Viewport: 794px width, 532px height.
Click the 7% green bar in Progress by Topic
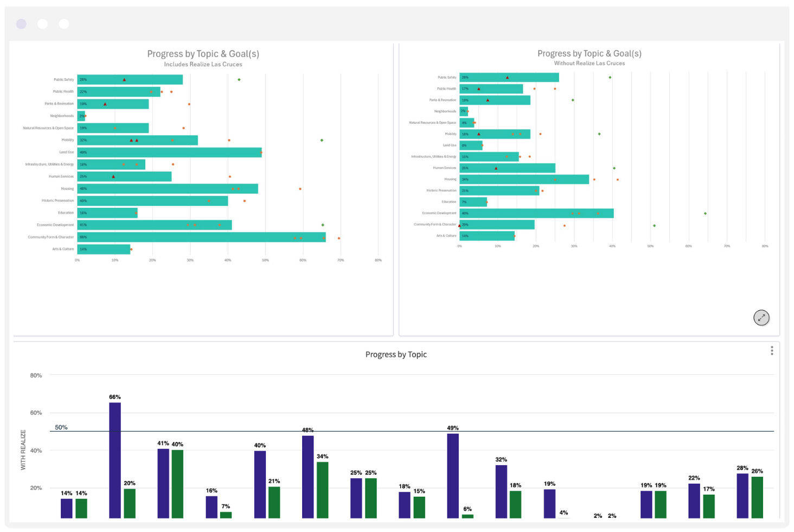pyautogui.click(x=226, y=515)
